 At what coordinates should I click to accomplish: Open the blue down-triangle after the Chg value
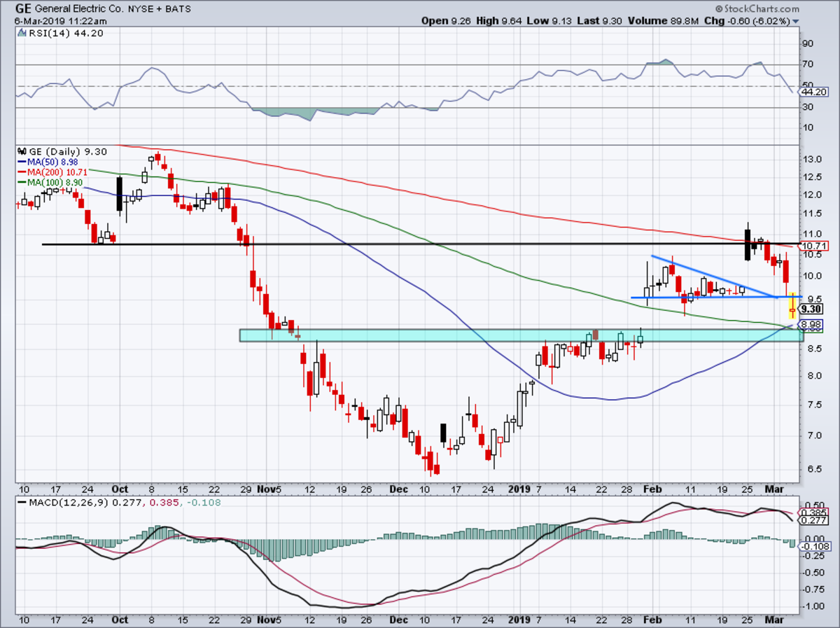coord(797,22)
